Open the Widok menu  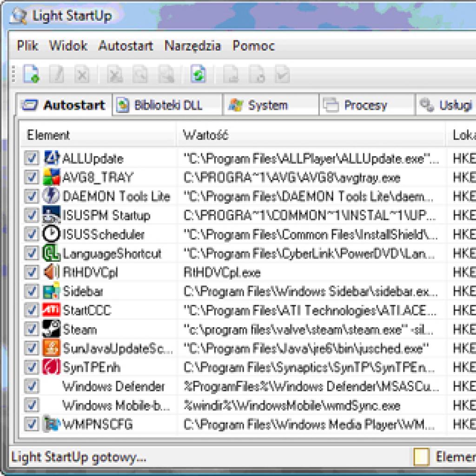click(68, 46)
